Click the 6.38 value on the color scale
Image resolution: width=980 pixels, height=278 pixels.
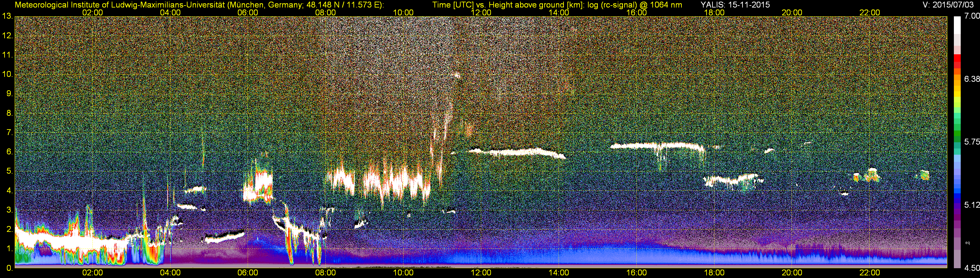(x=972, y=79)
